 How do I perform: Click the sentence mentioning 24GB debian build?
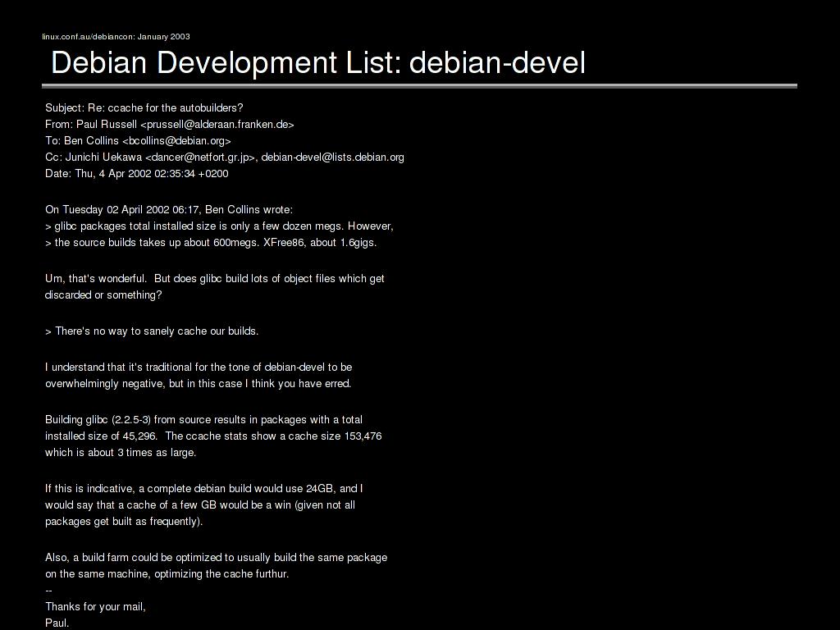pos(203,488)
